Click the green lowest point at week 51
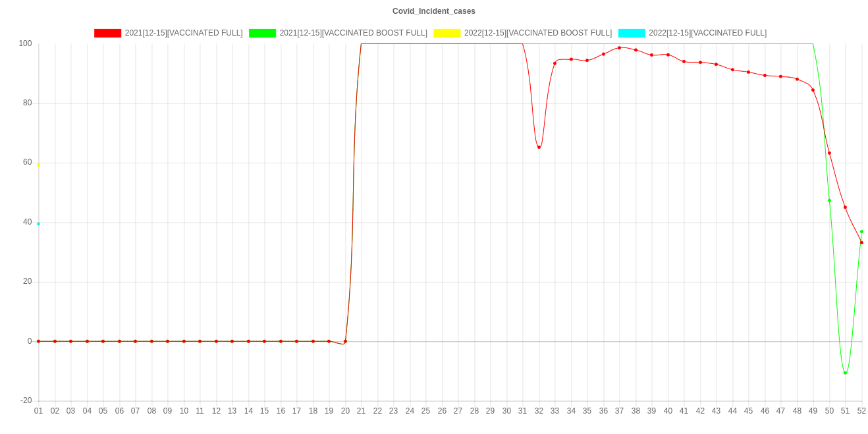This screenshot has height=434, width=868. [845, 373]
